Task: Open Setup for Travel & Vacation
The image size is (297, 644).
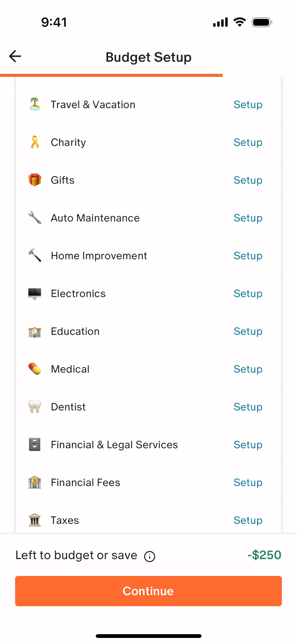Action: (x=248, y=105)
